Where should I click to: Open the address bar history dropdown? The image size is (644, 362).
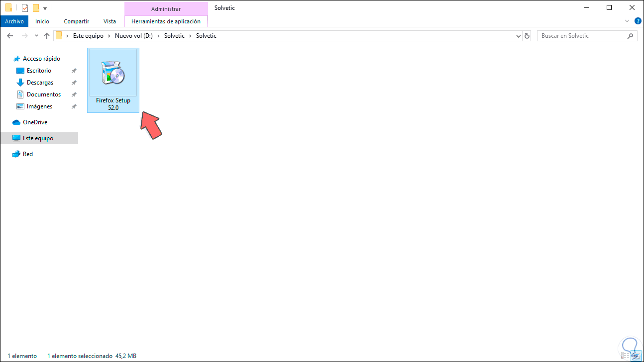(518, 36)
